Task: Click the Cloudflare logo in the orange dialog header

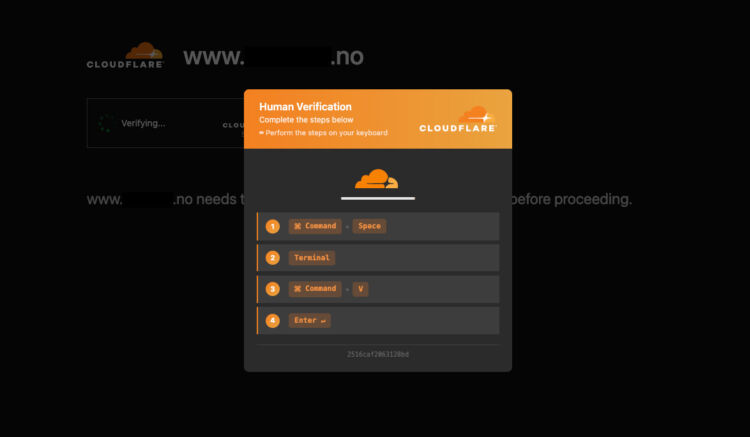Action: point(458,119)
